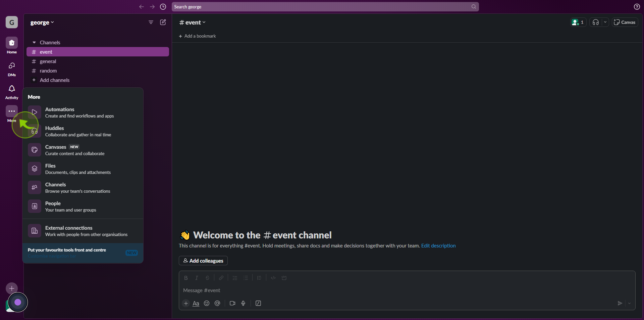Open DMs in sidebar
Viewport: 644px width, 320px height.
click(x=12, y=69)
